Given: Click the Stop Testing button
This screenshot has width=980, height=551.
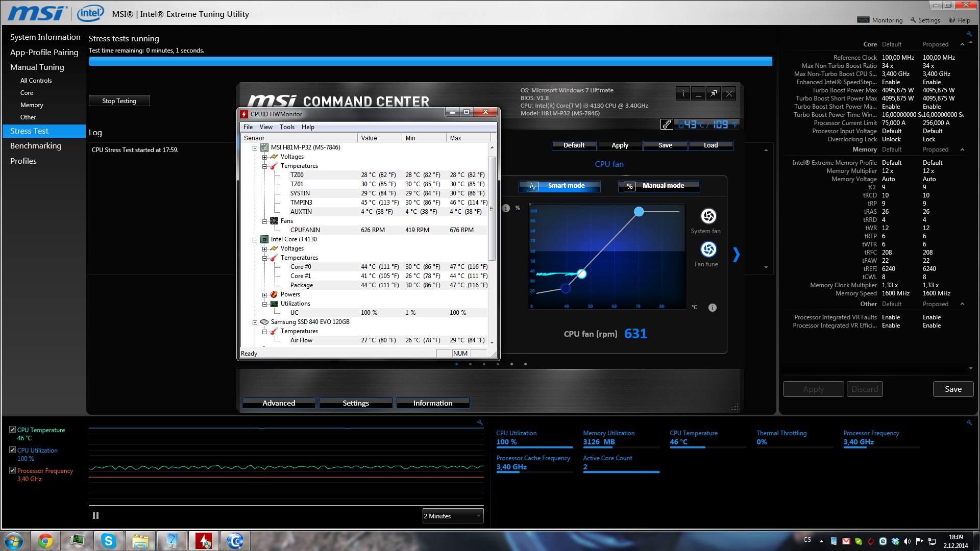Looking at the screenshot, I should pyautogui.click(x=119, y=101).
